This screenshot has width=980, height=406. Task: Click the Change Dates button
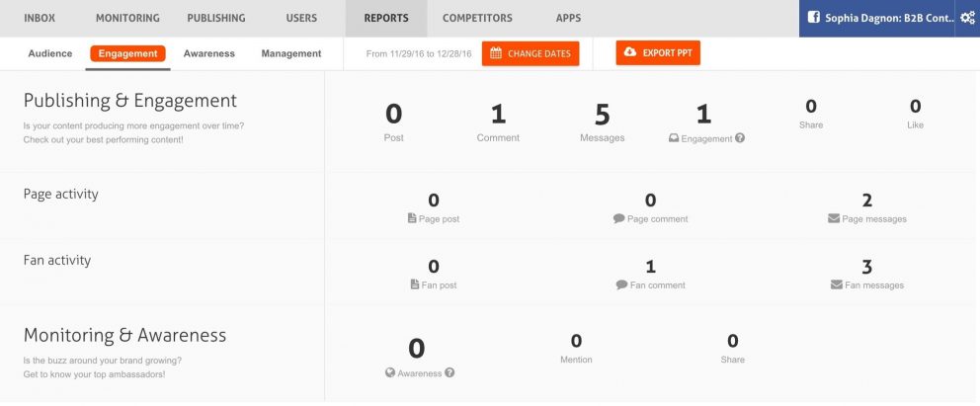[531, 53]
